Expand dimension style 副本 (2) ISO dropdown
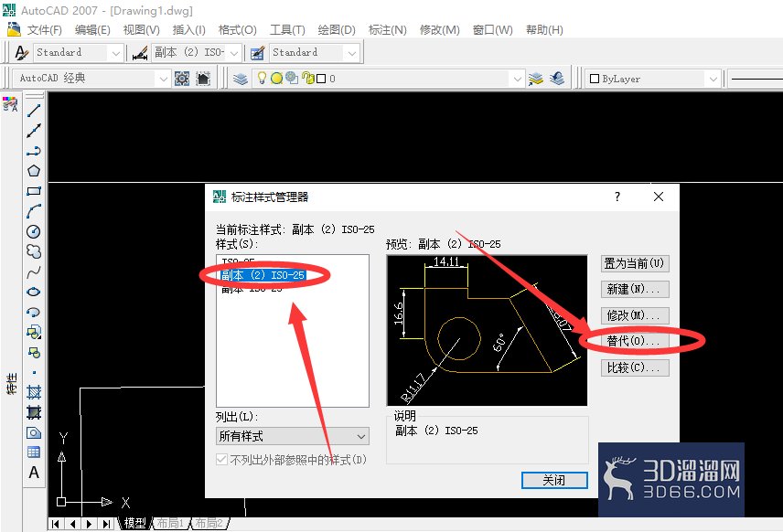The width and height of the screenshot is (783, 532). tap(235, 52)
